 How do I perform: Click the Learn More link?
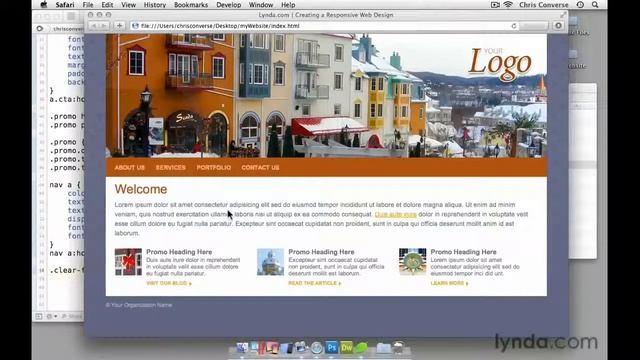click(449, 283)
